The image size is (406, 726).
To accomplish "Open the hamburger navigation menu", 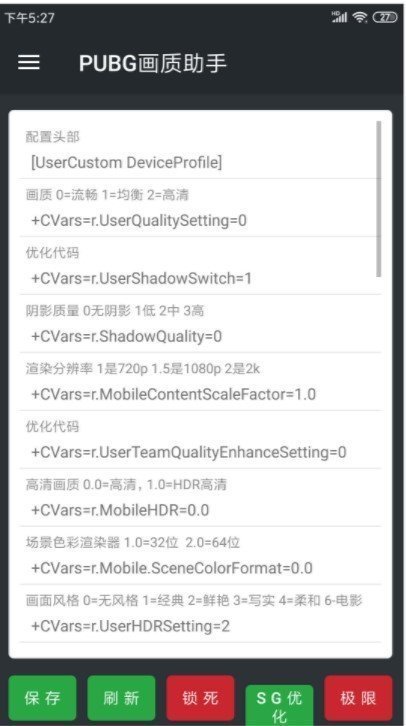I will (x=29, y=63).
